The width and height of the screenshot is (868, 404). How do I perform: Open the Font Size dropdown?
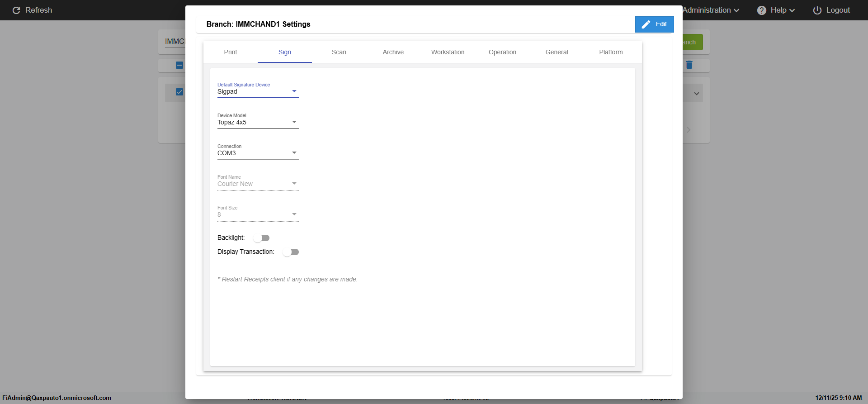[x=258, y=214]
